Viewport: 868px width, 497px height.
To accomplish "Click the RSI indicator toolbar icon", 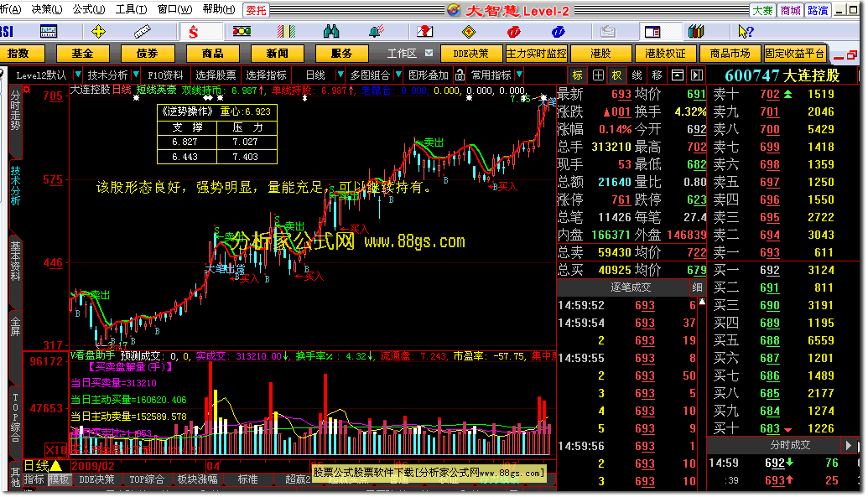I will pyautogui.click(x=7, y=32).
